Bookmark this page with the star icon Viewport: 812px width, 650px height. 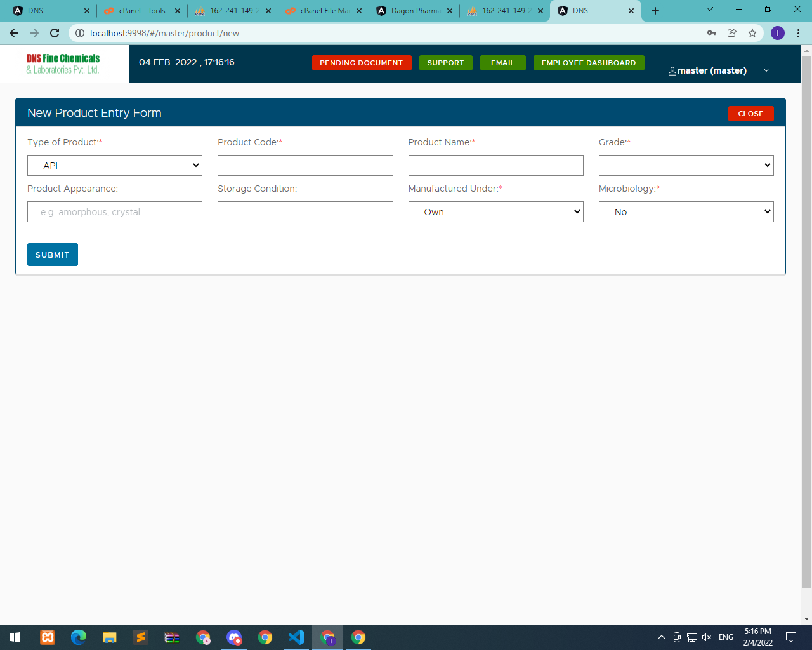(752, 33)
